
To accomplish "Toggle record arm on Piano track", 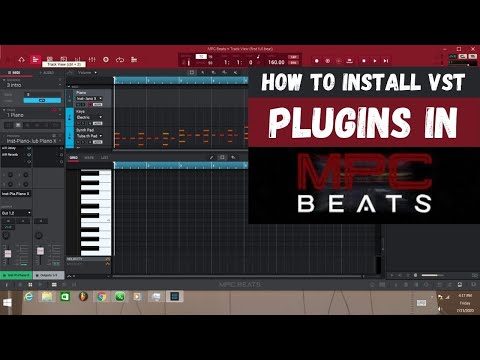I will pos(90,105).
